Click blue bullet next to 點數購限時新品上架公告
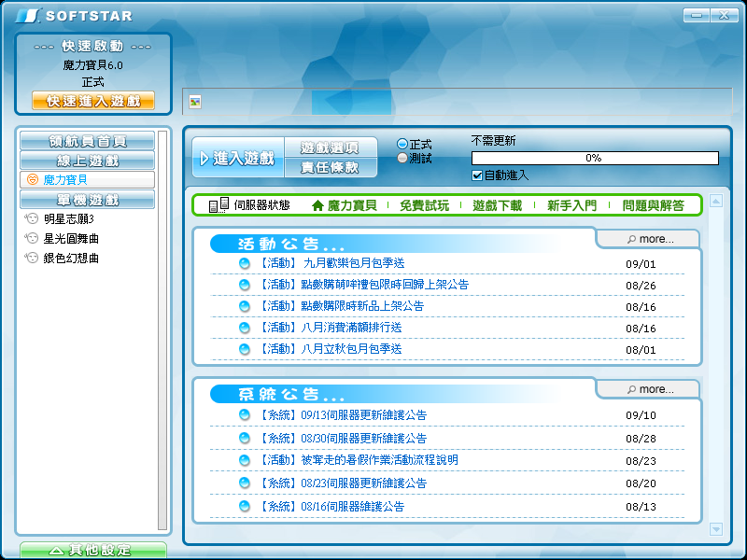747x560 pixels. point(245,306)
